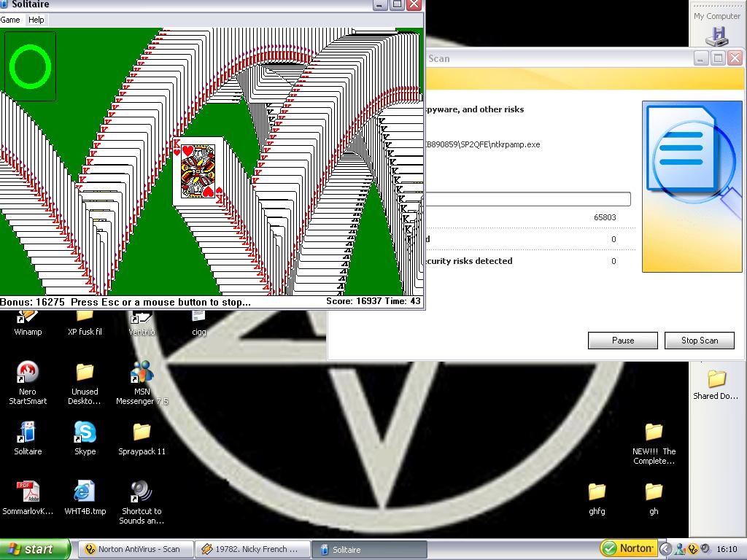This screenshot has width=747, height=560.
Task: Click the magnifier document scan image
Action: point(692,186)
